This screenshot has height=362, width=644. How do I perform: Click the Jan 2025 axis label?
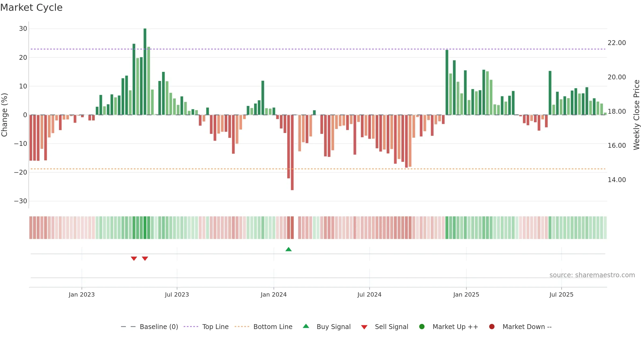466,295
